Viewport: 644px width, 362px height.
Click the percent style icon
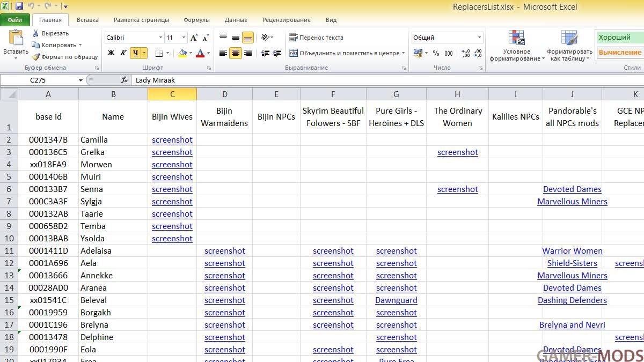pos(436,53)
